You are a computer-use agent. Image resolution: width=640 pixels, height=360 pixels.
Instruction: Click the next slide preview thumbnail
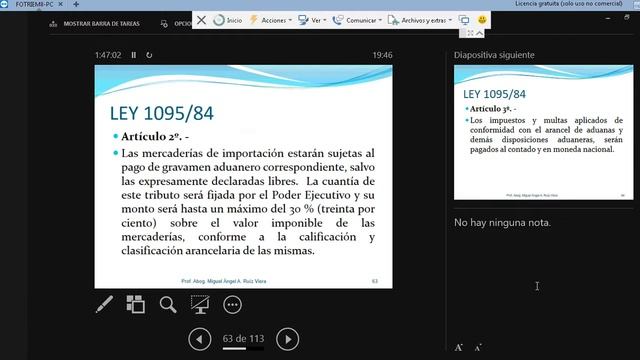(544, 132)
